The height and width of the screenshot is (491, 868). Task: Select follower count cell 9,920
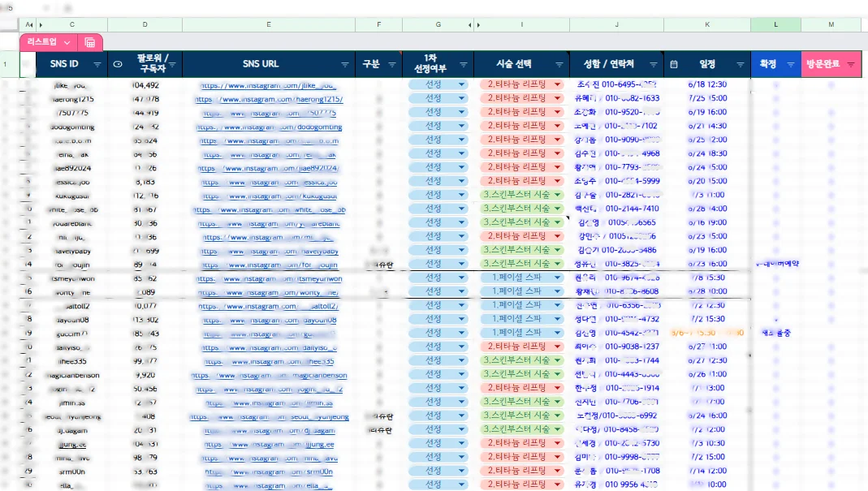pyautogui.click(x=145, y=375)
